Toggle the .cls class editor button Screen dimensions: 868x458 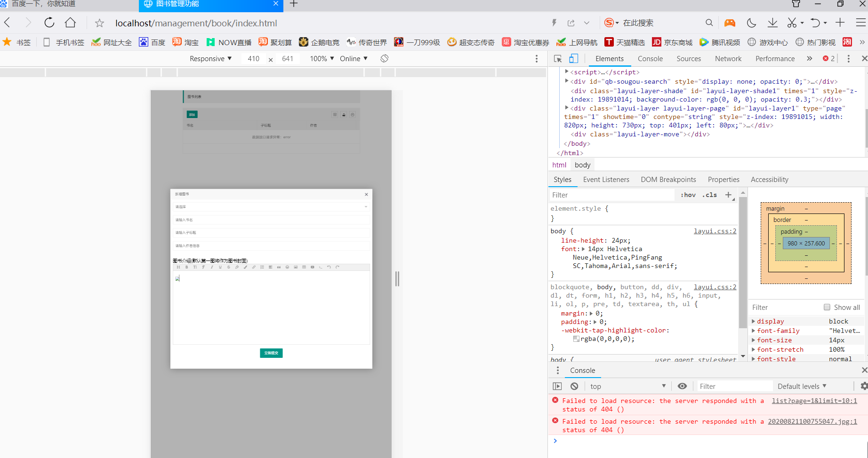coord(710,195)
